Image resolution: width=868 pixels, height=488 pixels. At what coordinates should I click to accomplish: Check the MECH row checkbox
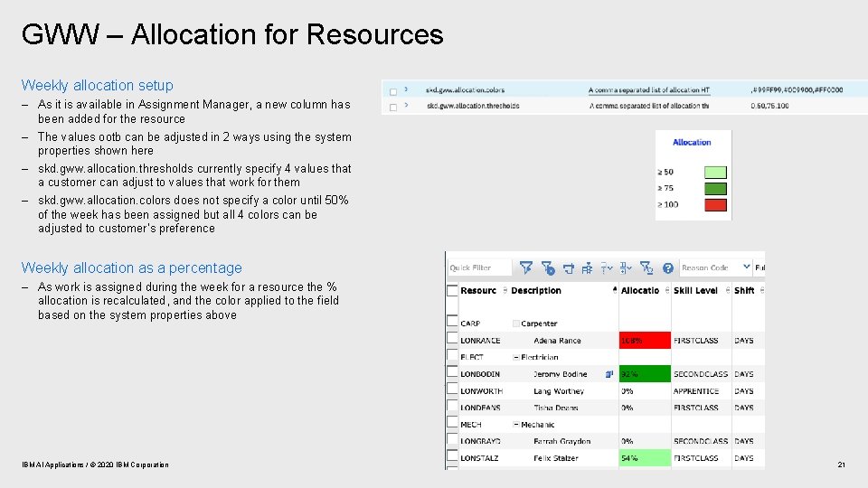[x=452, y=422]
